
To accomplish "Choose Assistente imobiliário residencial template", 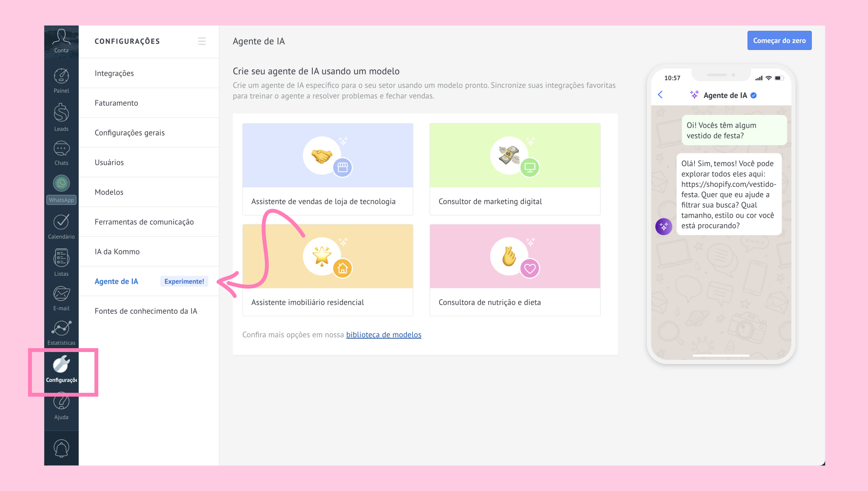I will tap(328, 270).
